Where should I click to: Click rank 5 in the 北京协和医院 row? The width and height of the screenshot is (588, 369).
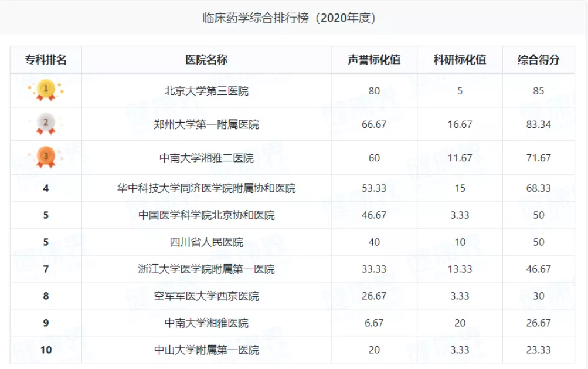[46, 215]
